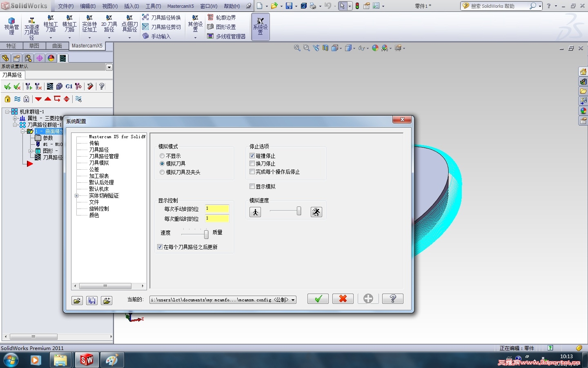
Task: Open the 精加工刀路 dropdown arrow
Action: 69,38
